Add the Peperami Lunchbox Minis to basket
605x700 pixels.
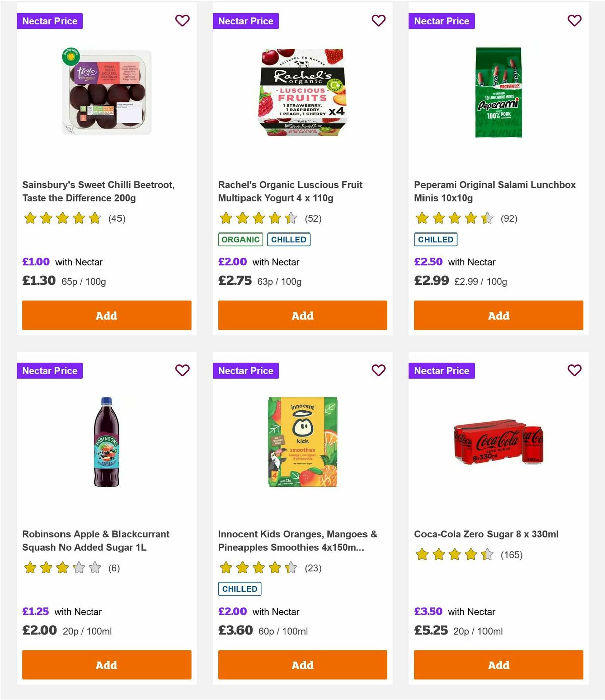498,315
